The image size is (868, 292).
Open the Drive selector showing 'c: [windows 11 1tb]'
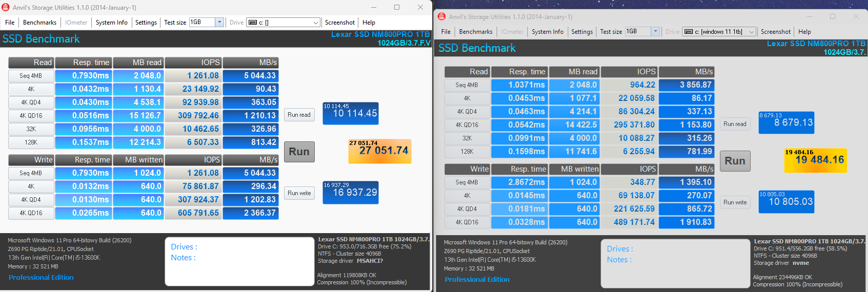719,32
